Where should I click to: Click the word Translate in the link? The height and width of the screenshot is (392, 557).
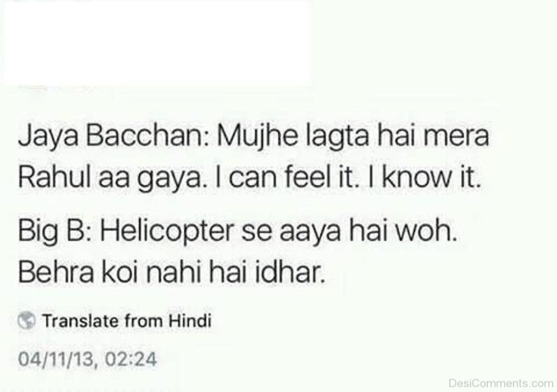click(x=80, y=321)
